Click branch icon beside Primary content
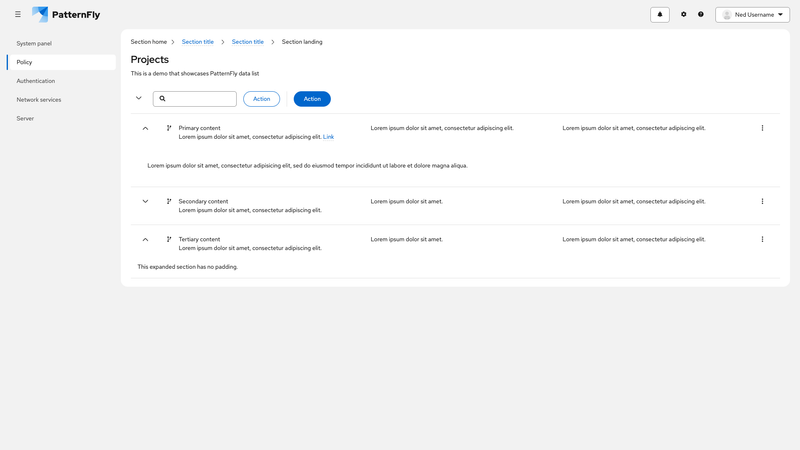Viewport: 800px width, 450px height. (x=169, y=128)
